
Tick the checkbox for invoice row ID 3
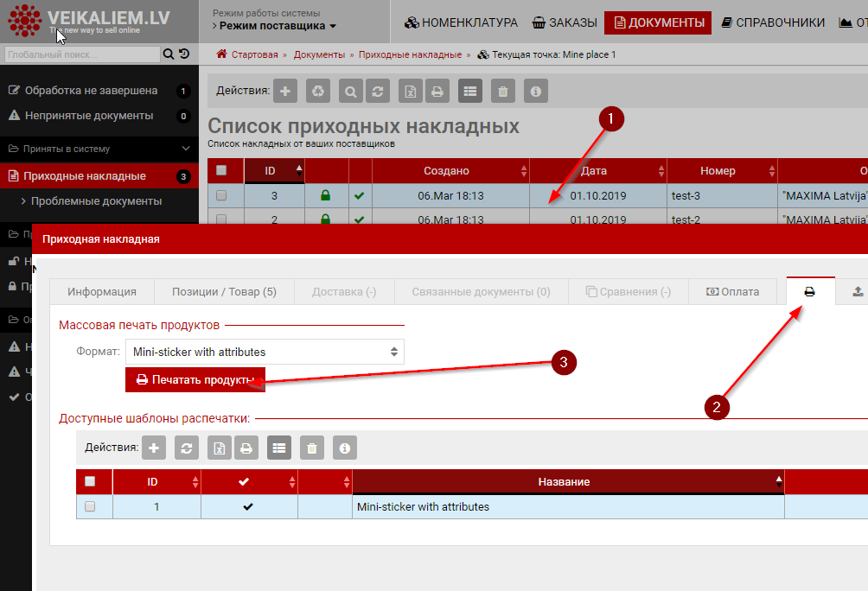pos(221,196)
